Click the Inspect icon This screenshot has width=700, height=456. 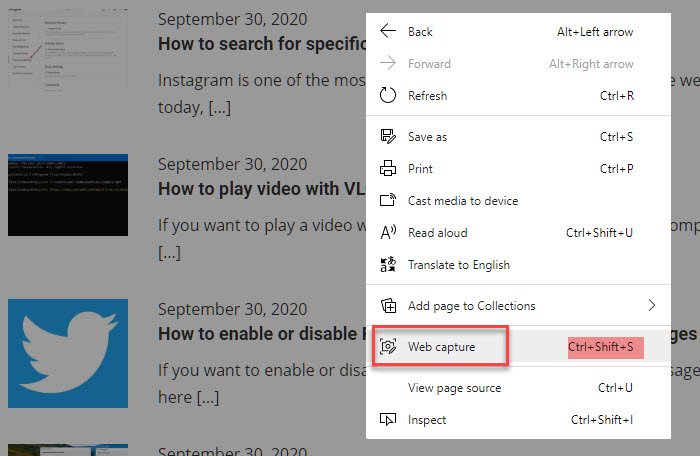pos(388,420)
